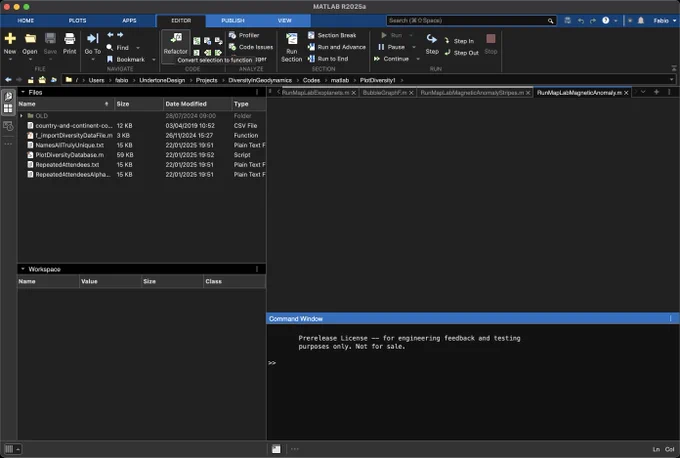Open the Workspace grid sidebar icon
Image resolution: width=680 pixels, height=458 pixels.
[x=8, y=108]
